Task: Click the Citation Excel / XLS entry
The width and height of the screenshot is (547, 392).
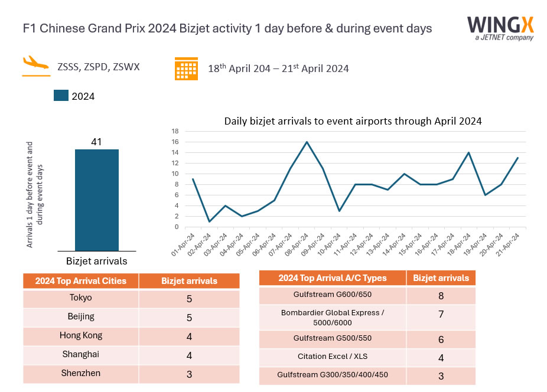Action: (x=332, y=357)
